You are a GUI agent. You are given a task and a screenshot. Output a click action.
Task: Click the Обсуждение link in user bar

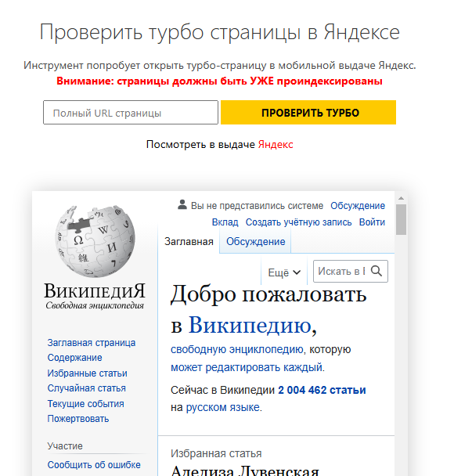[358, 206]
